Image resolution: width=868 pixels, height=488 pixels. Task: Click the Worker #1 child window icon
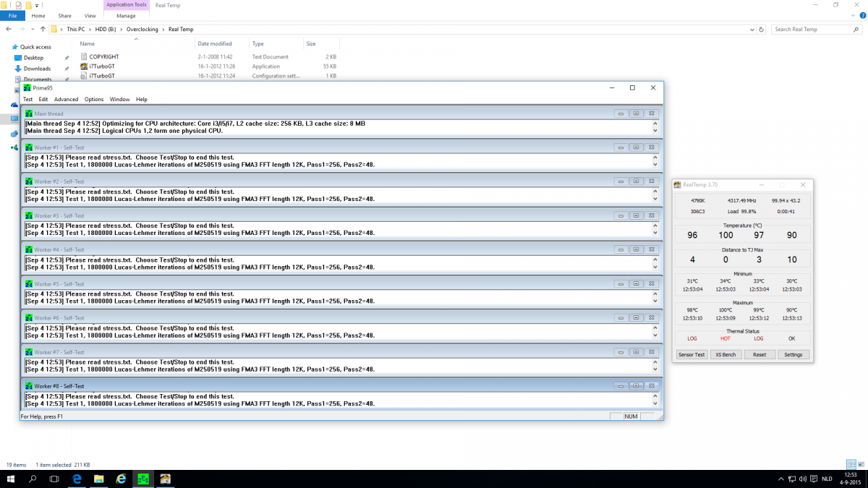29,147
